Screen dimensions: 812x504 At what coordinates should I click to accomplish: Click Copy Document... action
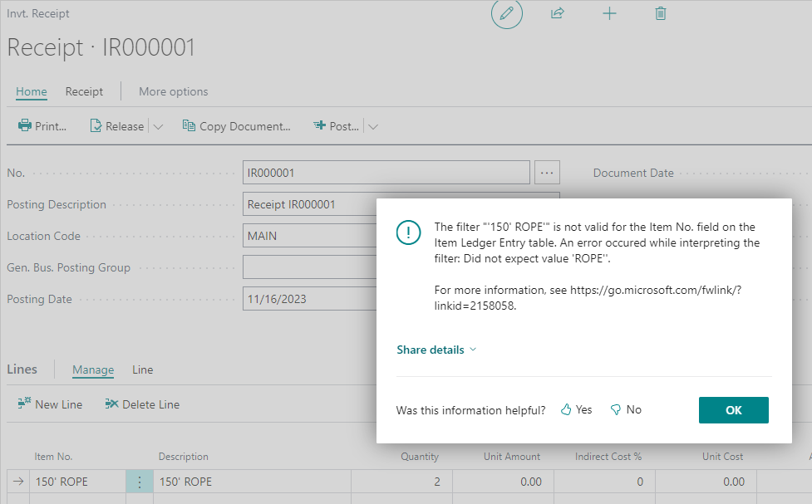(x=236, y=126)
